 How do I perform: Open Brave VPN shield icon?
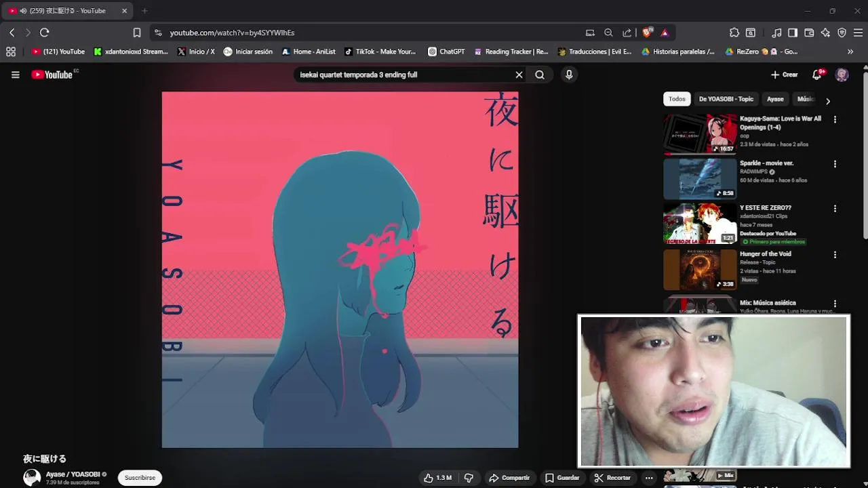[842, 33]
